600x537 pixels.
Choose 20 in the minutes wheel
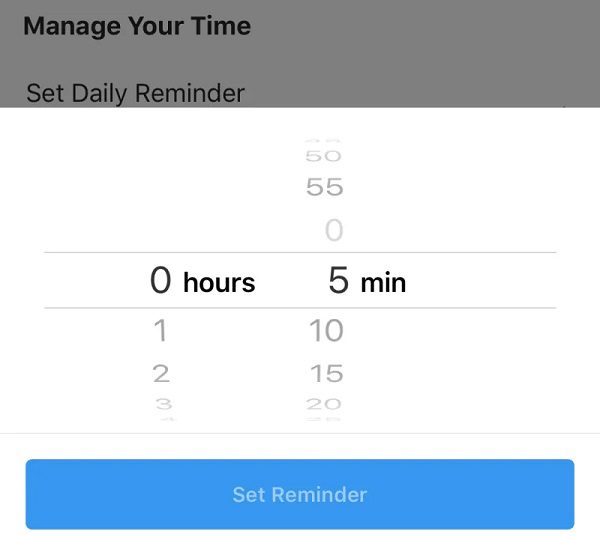(x=325, y=404)
